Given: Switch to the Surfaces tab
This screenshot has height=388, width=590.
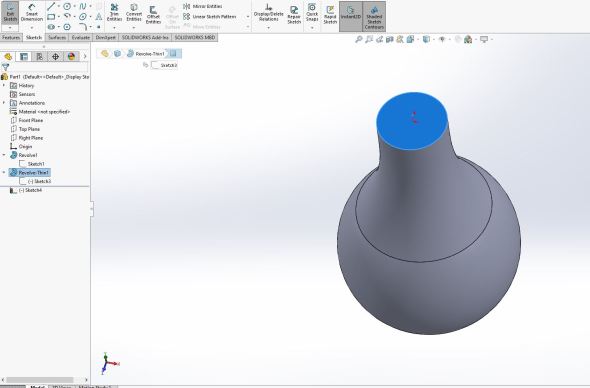Looking at the screenshot, I should (57, 38).
